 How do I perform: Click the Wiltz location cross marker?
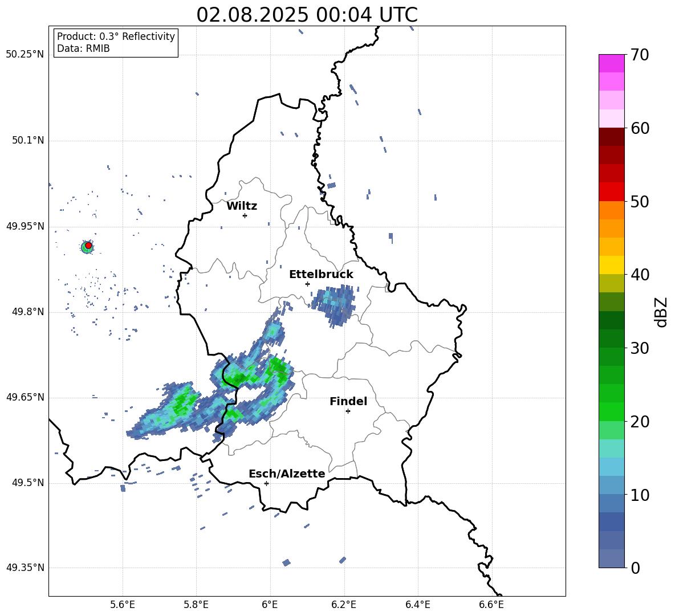pos(245,215)
